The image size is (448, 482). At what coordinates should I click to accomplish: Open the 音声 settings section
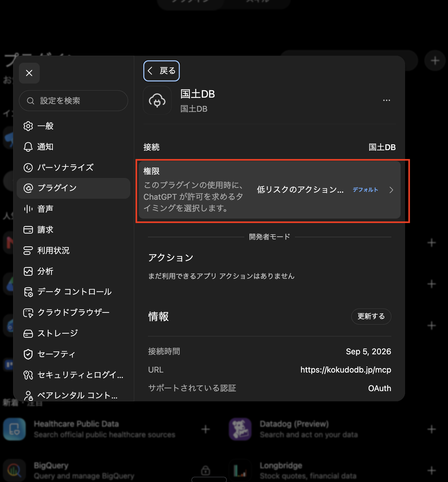click(73, 209)
